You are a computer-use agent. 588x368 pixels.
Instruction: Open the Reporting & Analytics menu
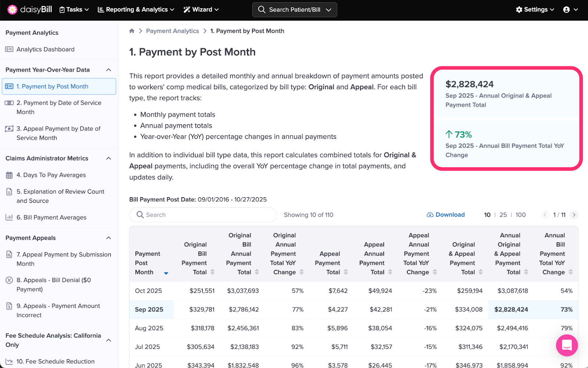tap(136, 10)
